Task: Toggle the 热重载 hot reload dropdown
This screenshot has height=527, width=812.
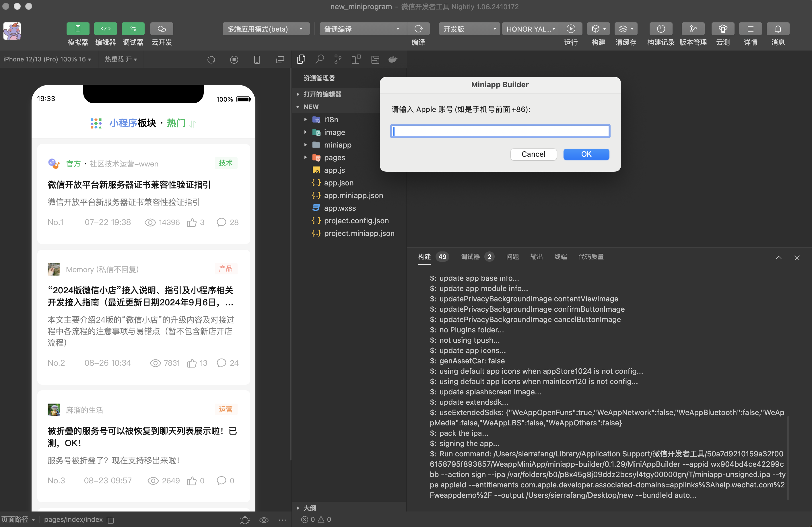Action: coord(121,59)
